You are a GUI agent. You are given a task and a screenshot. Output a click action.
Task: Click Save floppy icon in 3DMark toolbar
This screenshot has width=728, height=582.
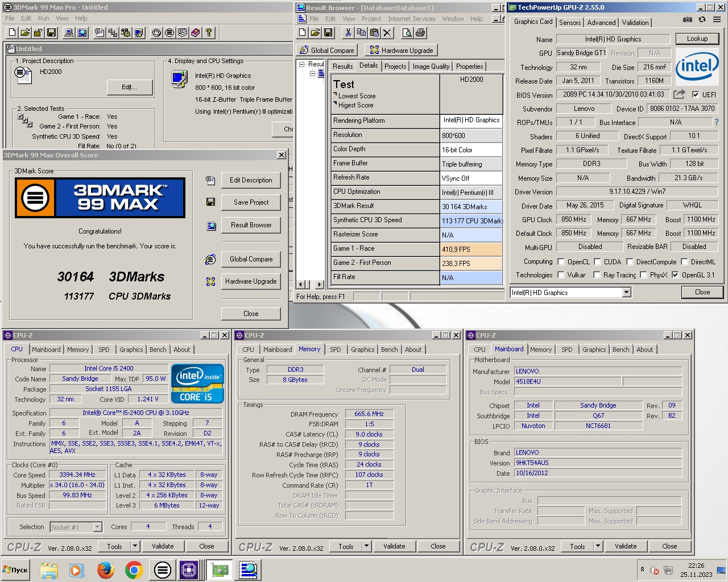point(51,33)
